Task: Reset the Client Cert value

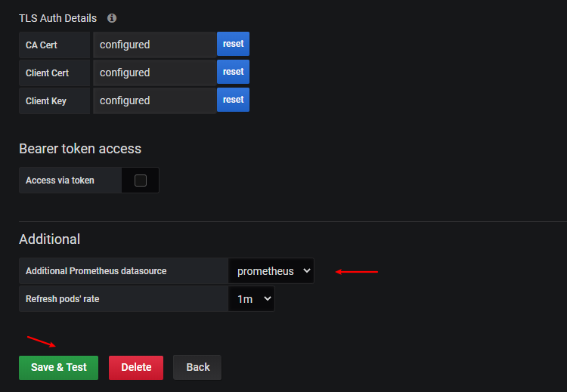Action: tap(233, 72)
